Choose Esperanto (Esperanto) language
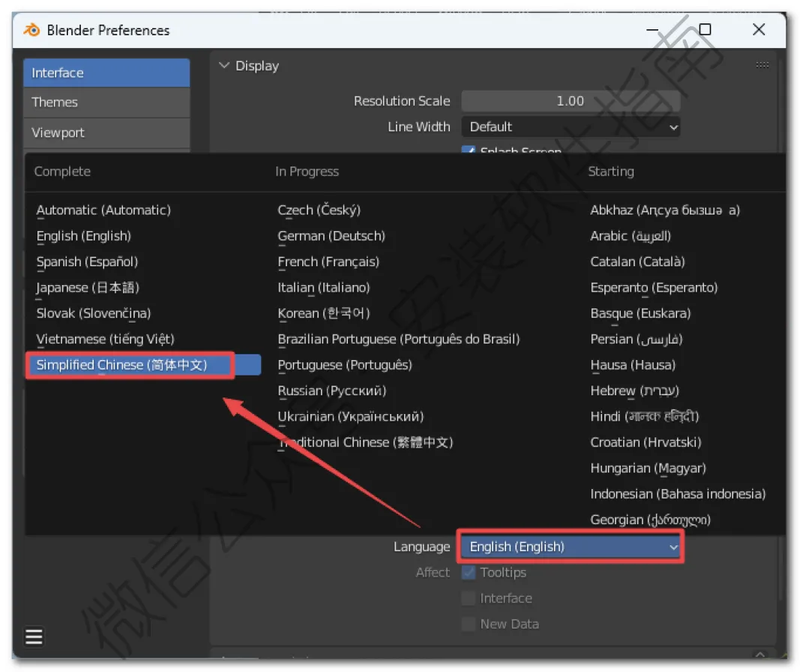The width and height of the screenshot is (800, 672). tap(654, 288)
